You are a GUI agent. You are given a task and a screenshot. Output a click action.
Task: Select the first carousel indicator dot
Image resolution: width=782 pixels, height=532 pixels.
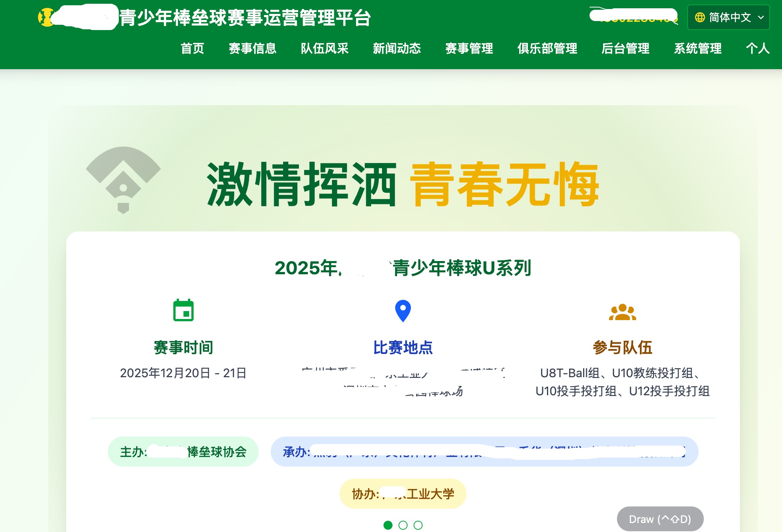coord(388,525)
